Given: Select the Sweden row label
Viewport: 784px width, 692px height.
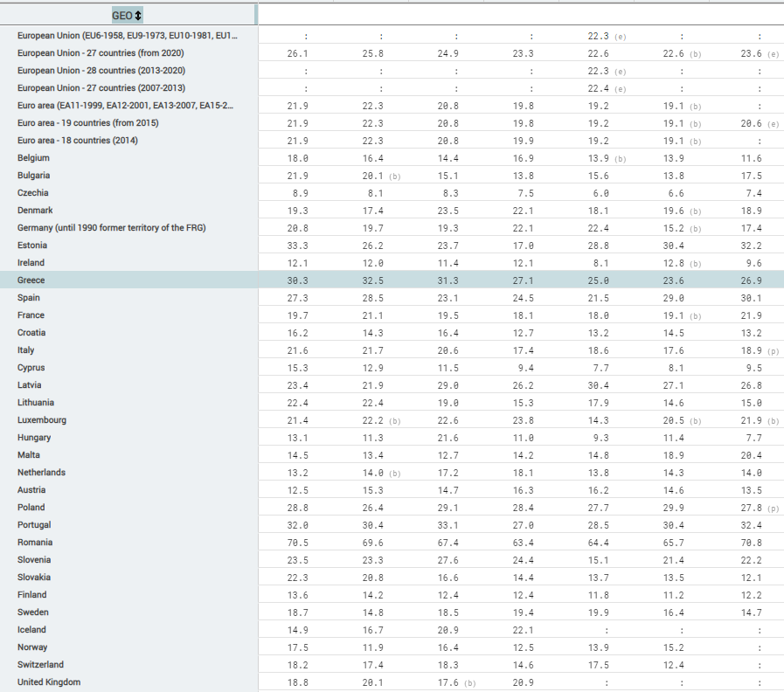Looking at the screenshot, I should point(33,613).
